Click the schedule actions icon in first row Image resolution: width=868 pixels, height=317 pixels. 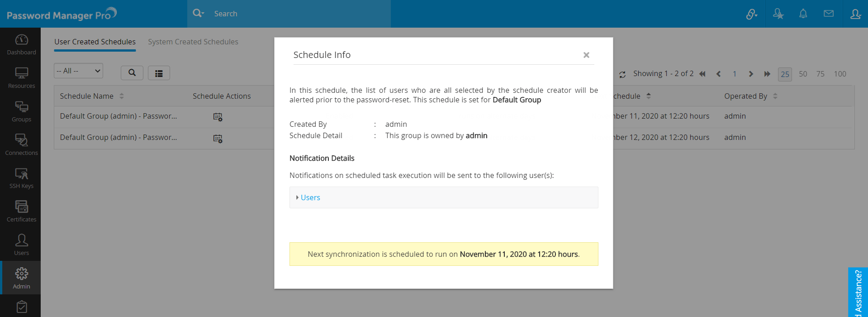(x=218, y=117)
